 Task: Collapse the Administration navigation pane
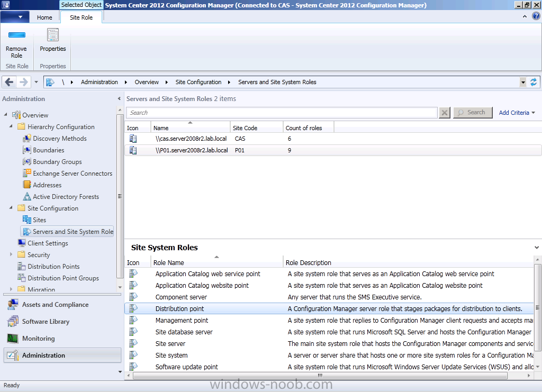click(x=119, y=99)
